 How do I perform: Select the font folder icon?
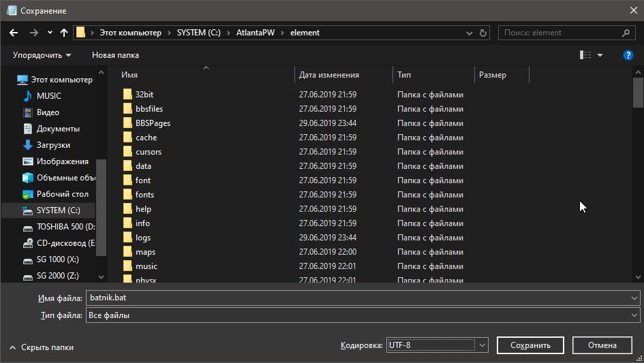click(x=127, y=180)
